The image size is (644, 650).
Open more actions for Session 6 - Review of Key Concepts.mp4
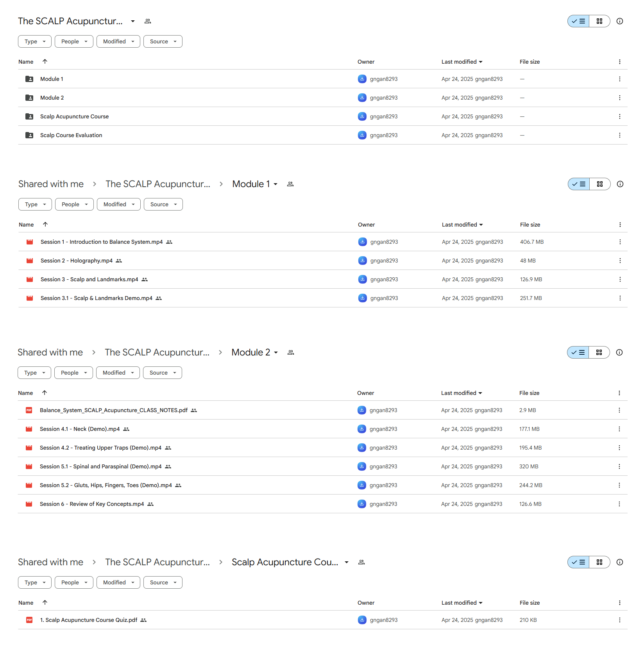619,504
